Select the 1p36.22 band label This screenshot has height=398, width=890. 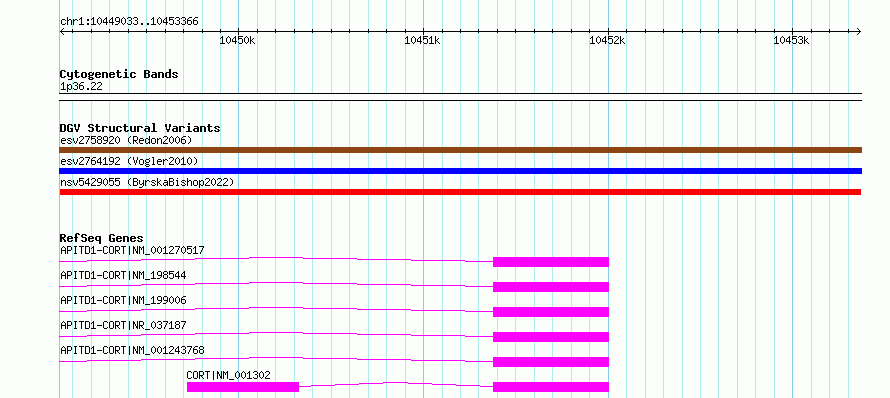tap(81, 86)
